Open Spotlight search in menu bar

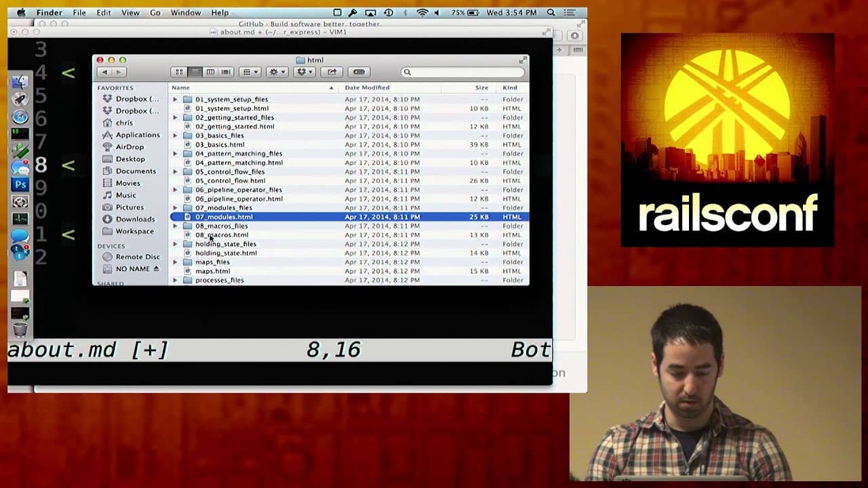pyautogui.click(x=551, y=12)
